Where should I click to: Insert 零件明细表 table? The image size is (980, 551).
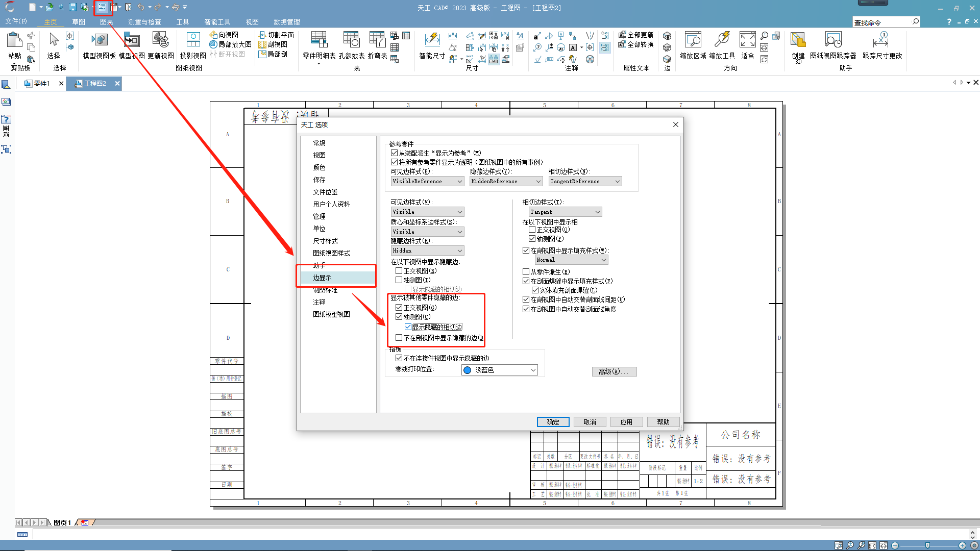(319, 45)
